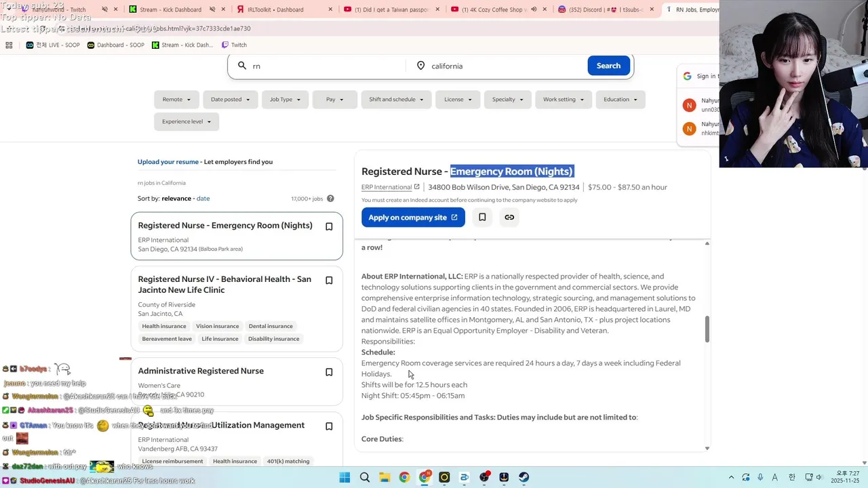Open the Date posted filter dropdown
The image size is (868, 488).
pos(230,100)
